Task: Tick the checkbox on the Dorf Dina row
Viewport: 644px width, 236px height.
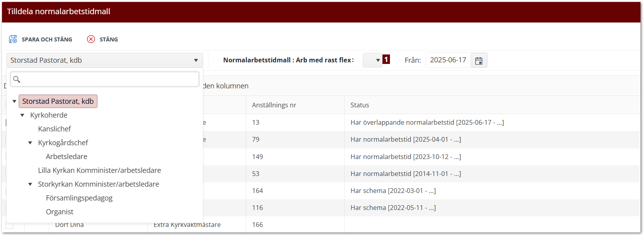Action: 9,225
